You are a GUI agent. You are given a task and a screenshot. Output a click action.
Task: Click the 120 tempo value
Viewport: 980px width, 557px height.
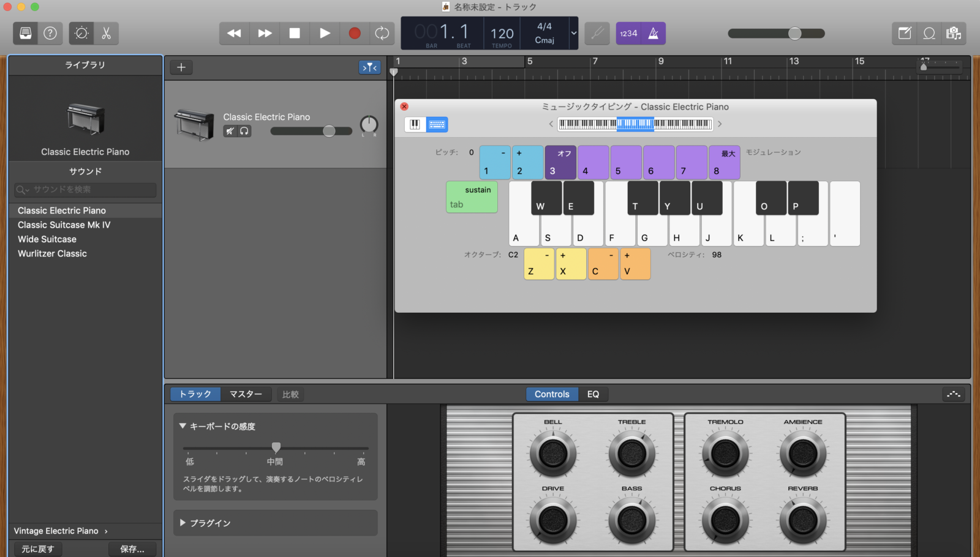(502, 34)
